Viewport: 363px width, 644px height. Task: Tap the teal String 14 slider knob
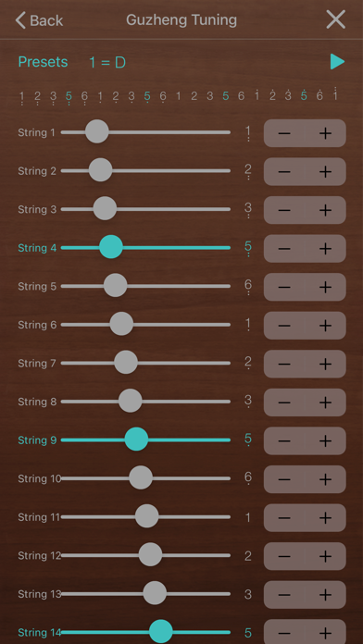point(161,631)
